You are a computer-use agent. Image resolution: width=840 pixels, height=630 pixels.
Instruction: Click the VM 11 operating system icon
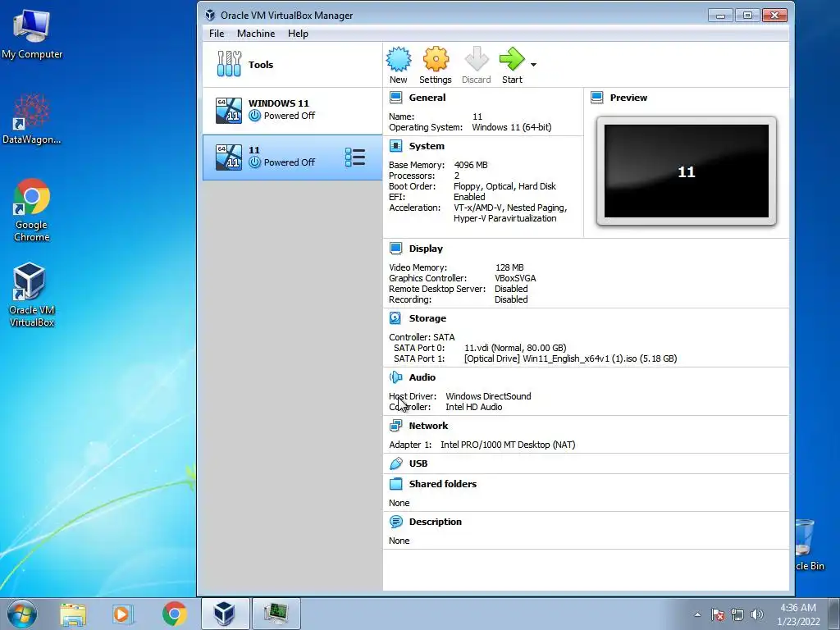(x=229, y=157)
